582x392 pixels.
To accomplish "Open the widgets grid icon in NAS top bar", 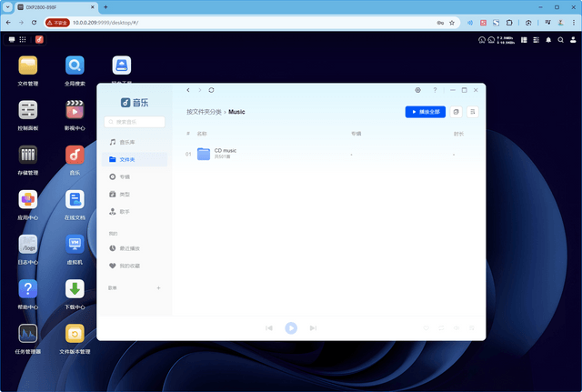I will click(524, 40).
